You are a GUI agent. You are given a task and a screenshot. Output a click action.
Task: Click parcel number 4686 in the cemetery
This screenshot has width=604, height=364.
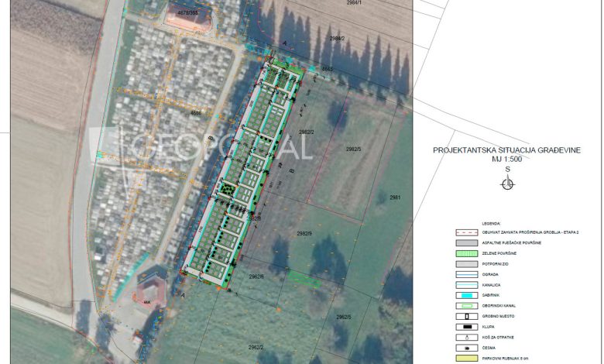click(x=195, y=114)
